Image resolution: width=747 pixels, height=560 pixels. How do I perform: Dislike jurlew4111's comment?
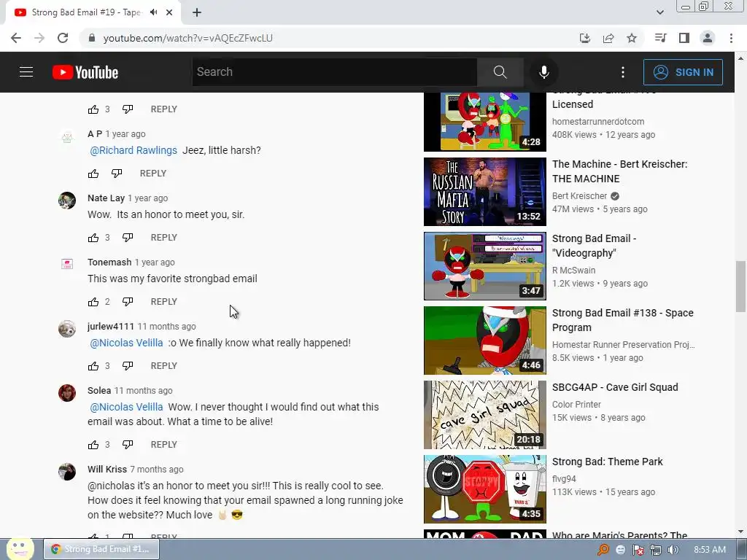[128, 366]
